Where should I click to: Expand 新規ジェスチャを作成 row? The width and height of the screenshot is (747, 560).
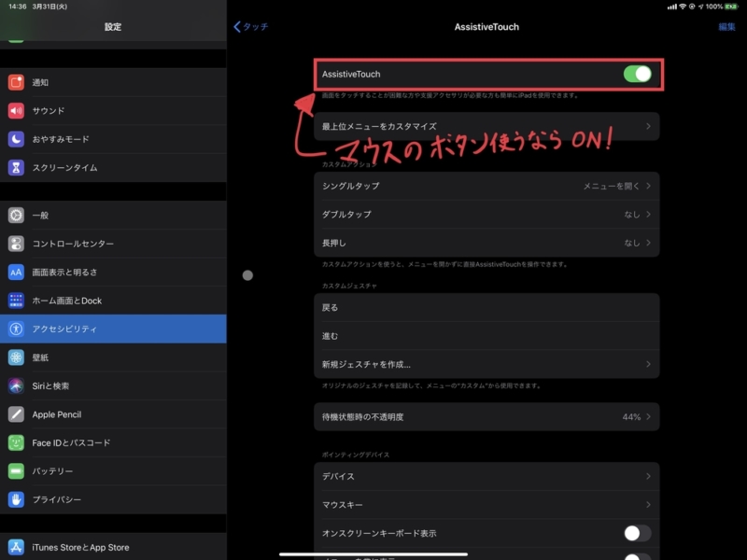486,364
